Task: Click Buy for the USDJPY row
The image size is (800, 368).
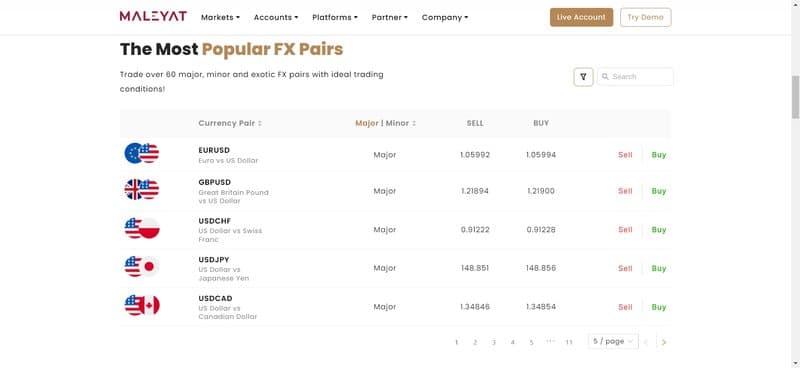Action: tap(659, 268)
